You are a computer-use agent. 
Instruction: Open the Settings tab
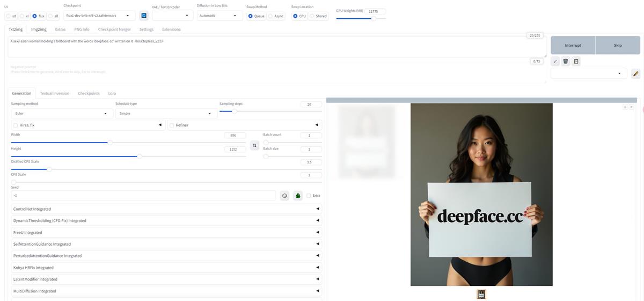[147, 30]
